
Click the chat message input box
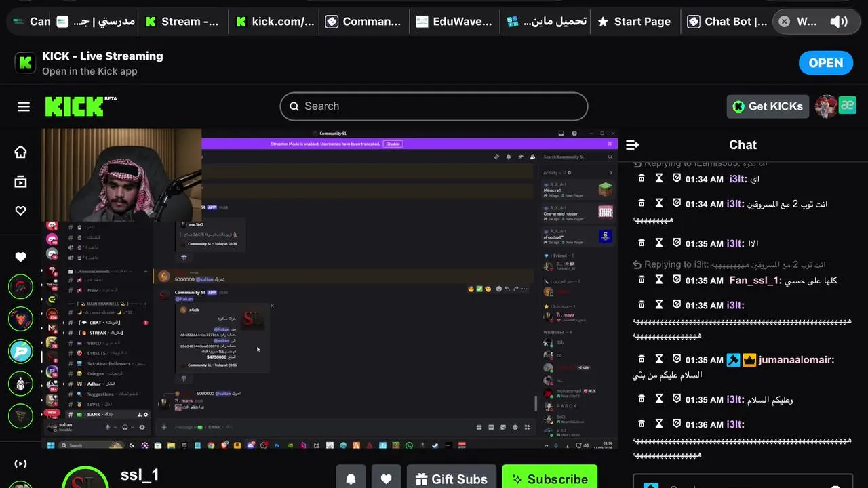[743, 481]
